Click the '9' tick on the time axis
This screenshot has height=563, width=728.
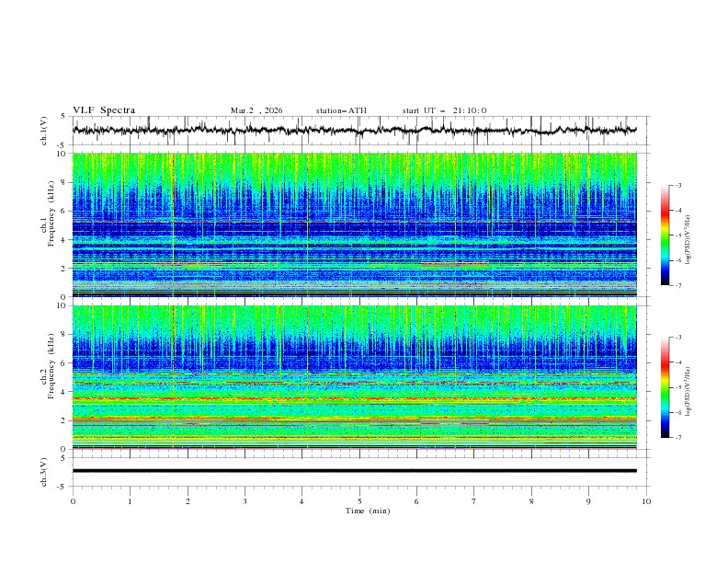(588, 501)
